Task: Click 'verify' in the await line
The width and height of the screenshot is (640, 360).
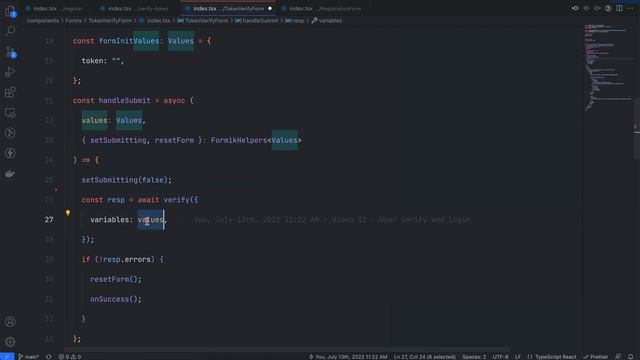Action: (x=176, y=200)
